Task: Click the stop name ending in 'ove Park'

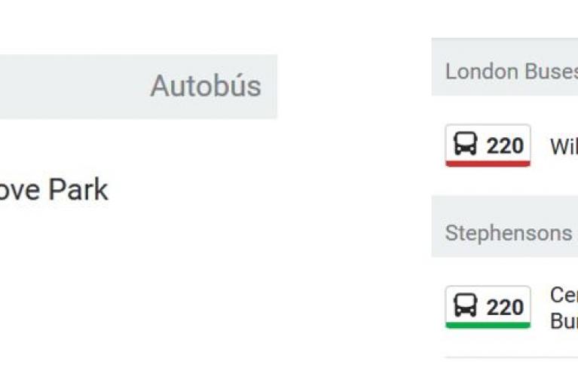Action: pyautogui.click(x=54, y=189)
